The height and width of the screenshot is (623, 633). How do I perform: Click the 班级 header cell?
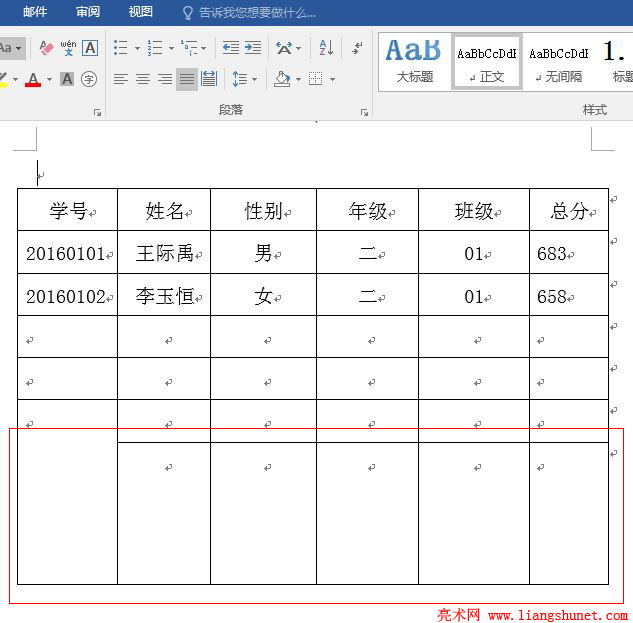pos(474,210)
